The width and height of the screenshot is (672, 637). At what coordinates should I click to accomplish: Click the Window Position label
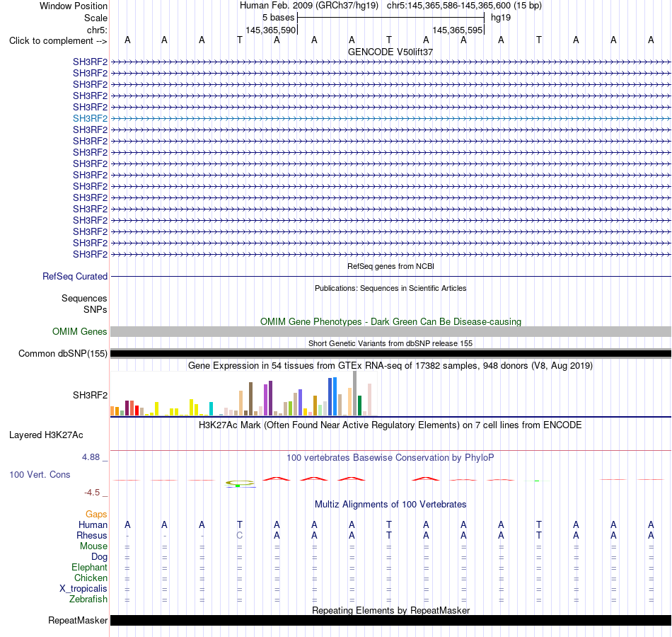pos(74,6)
